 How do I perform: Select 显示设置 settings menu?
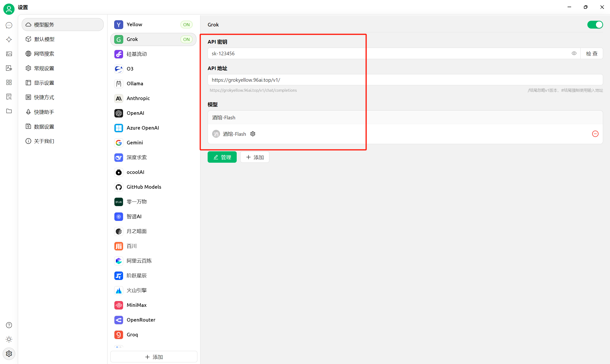(x=62, y=83)
